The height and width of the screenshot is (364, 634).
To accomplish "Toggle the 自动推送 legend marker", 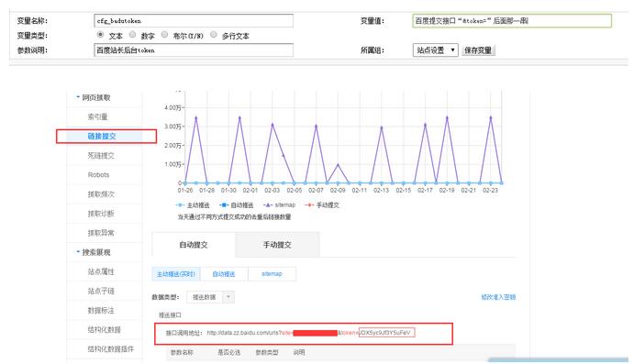I will (x=225, y=205).
